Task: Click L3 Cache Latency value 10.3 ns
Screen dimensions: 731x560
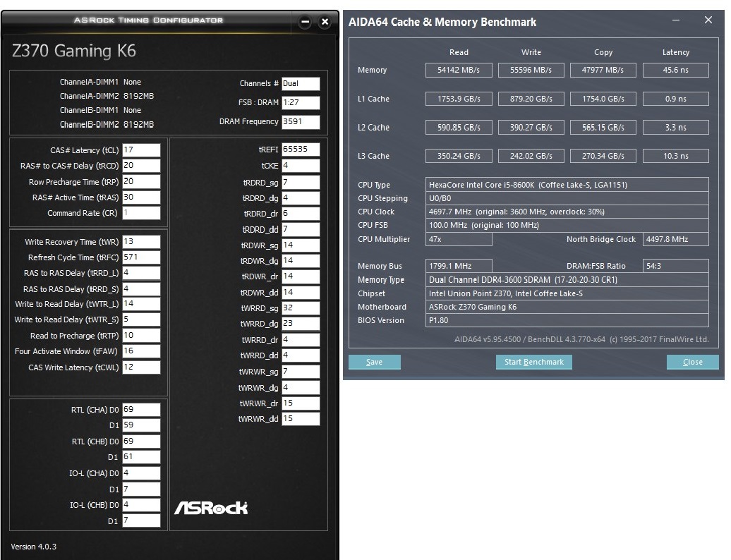Action: (x=675, y=156)
